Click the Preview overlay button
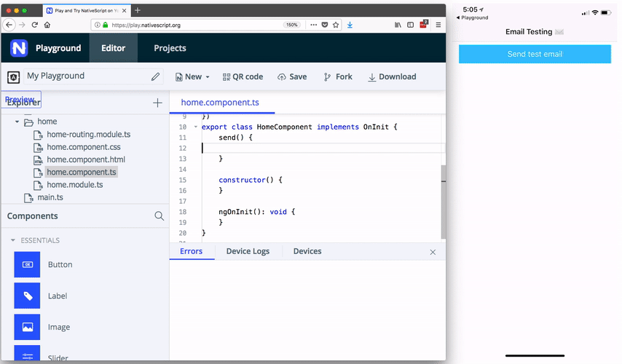 coord(22,100)
